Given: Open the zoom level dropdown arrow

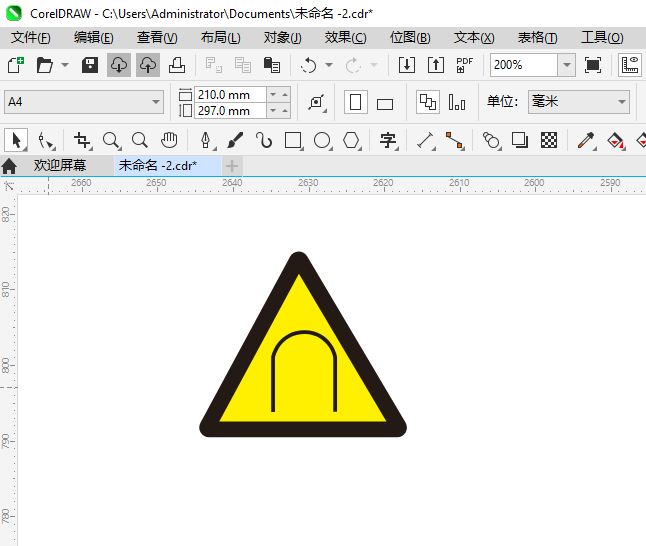Looking at the screenshot, I should [x=567, y=65].
